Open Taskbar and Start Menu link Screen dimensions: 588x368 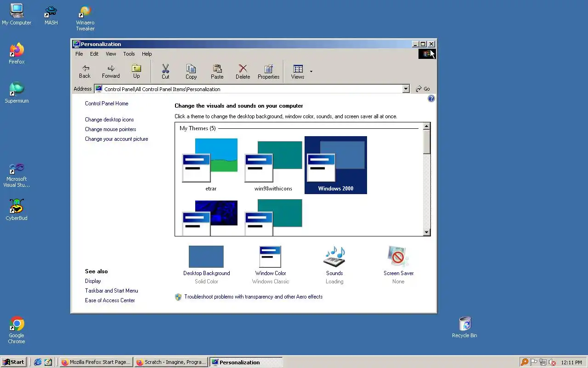(111, 291)
